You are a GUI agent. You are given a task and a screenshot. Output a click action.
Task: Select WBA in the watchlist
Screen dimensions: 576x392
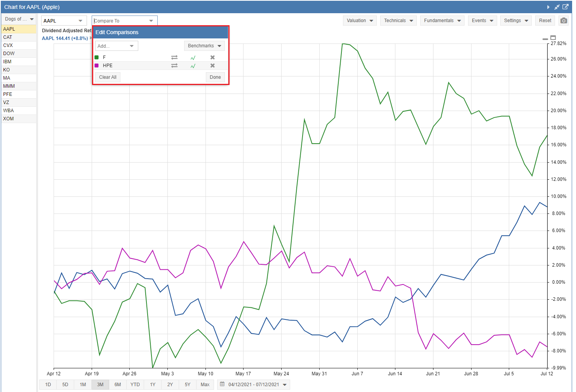point(19,111)
